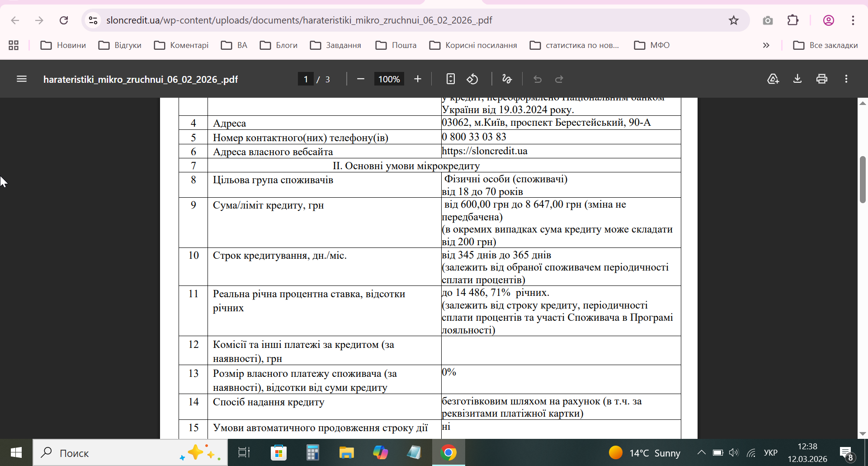This screenshot has height=466, width=868.
Task: Select the draw annotation tool
Action: [507, 79]
